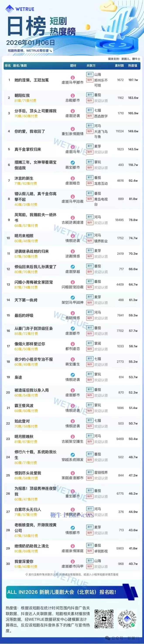Click the female audience icon for 最后的呼吸
Screen dimensions: 144x644
(x=73, y=313)
